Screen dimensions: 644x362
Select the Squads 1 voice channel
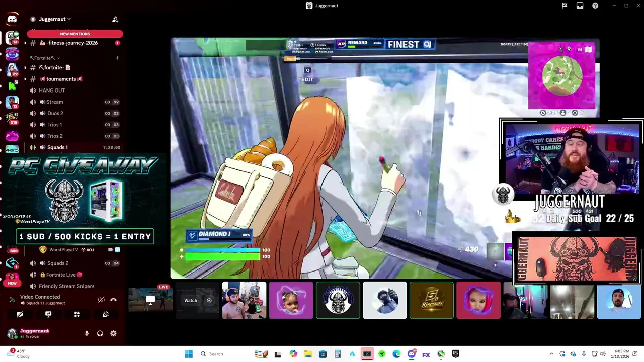click(75, 147)
